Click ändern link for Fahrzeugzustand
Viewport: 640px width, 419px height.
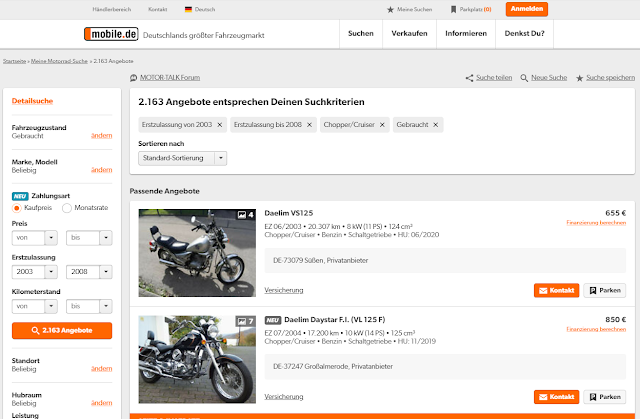pyautogui.click(x=102, y=135)
